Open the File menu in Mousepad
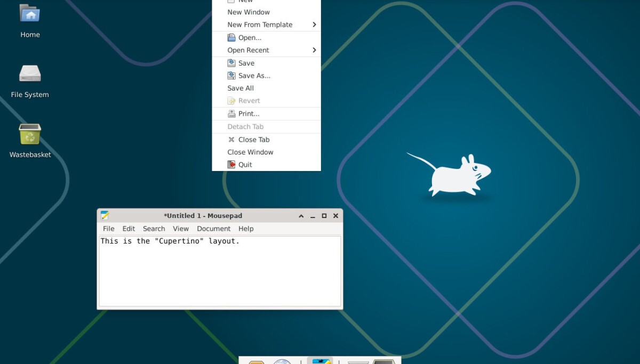Viewport: 640px width, 364px height. 109,229
